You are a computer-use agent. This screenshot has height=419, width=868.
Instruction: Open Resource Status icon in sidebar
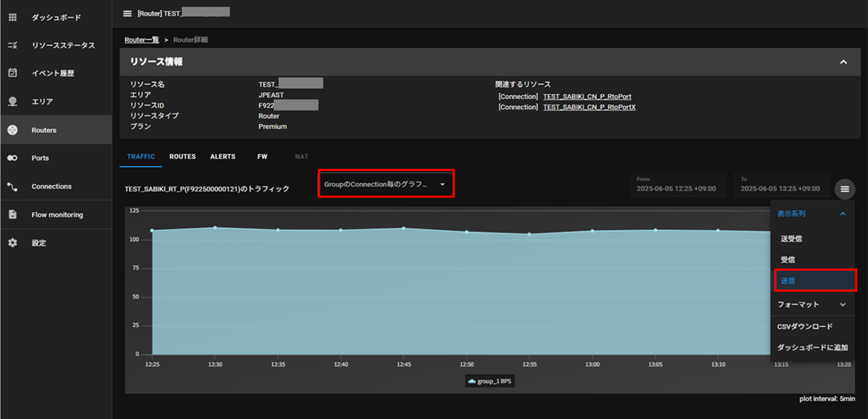12,45
